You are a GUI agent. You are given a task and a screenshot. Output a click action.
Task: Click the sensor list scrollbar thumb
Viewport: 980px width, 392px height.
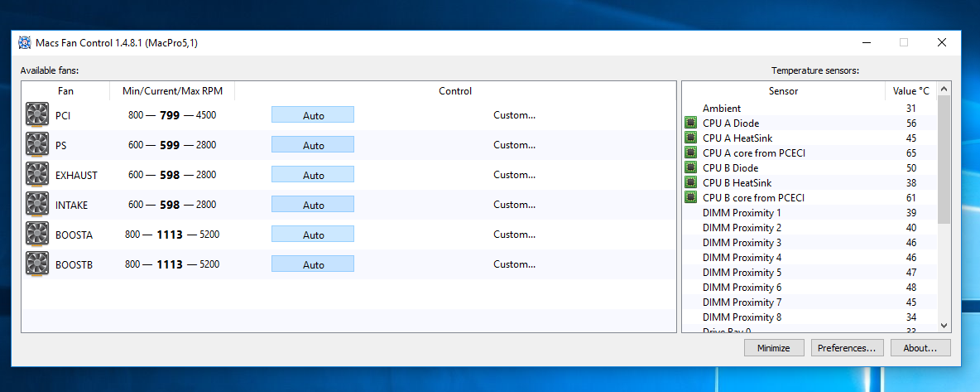[x=944, y=160]
